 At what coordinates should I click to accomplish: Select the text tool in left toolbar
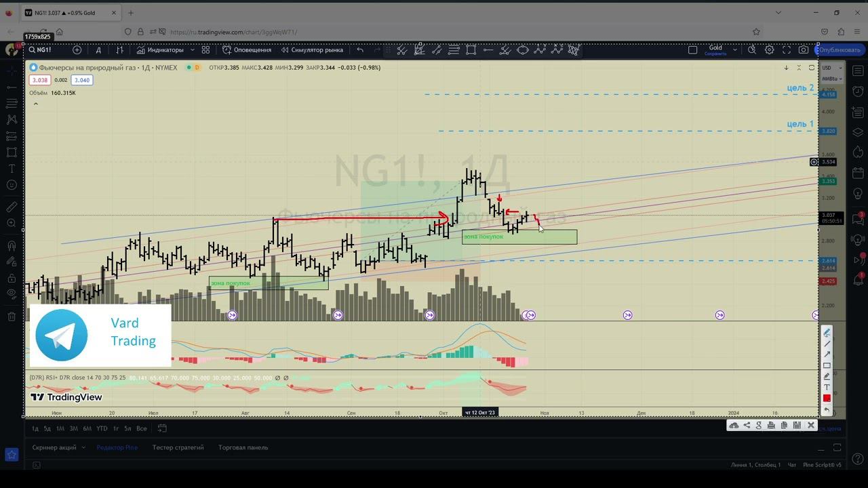coord(12,169)
